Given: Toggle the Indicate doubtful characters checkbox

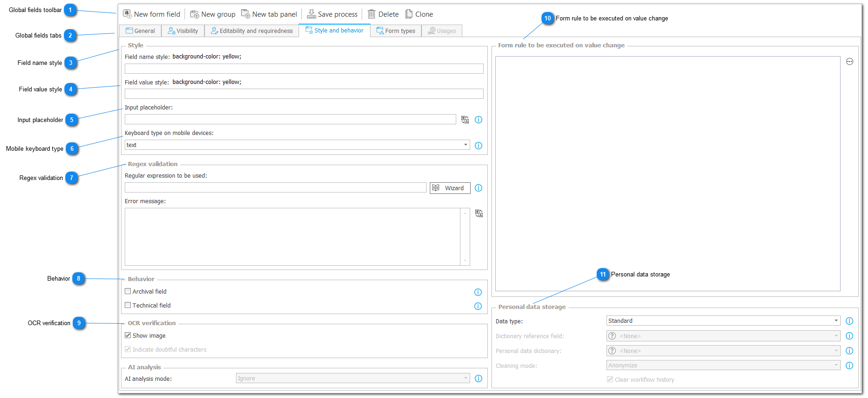Looking at the screenshot, I should pos(128,349).
